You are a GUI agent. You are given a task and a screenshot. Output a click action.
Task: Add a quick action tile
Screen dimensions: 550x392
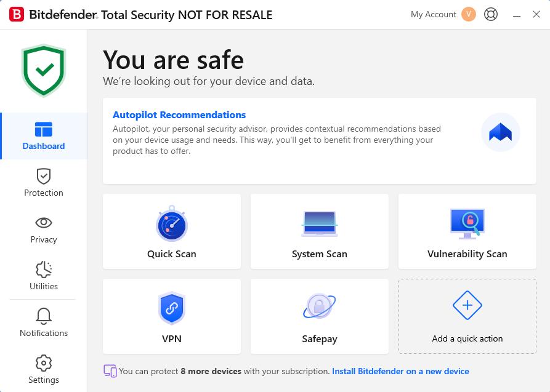click(467, 316)
